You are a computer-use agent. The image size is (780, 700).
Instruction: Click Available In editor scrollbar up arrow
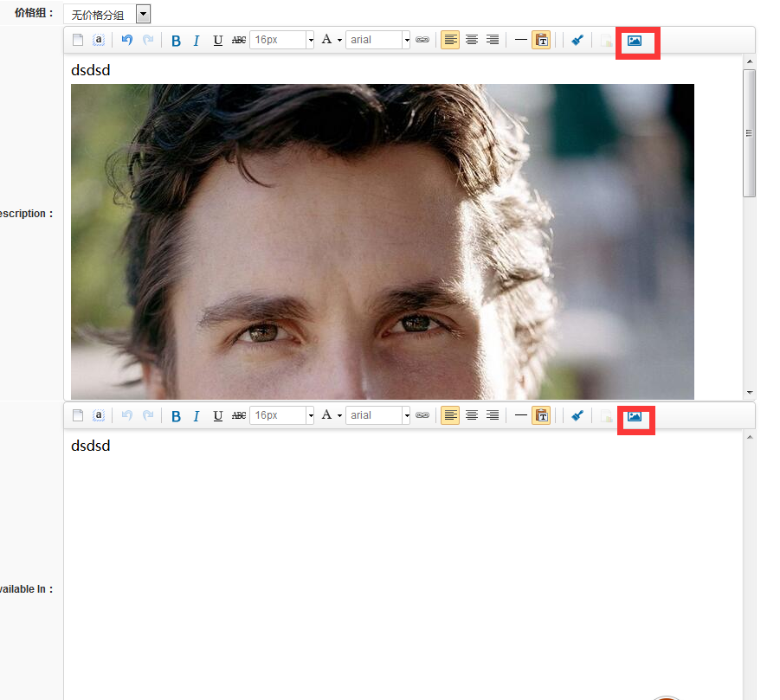coord(750,437)
